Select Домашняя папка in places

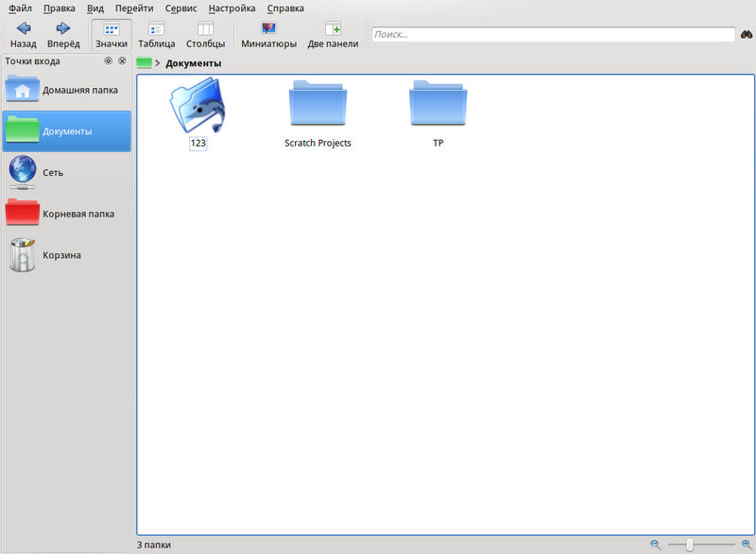66,90
